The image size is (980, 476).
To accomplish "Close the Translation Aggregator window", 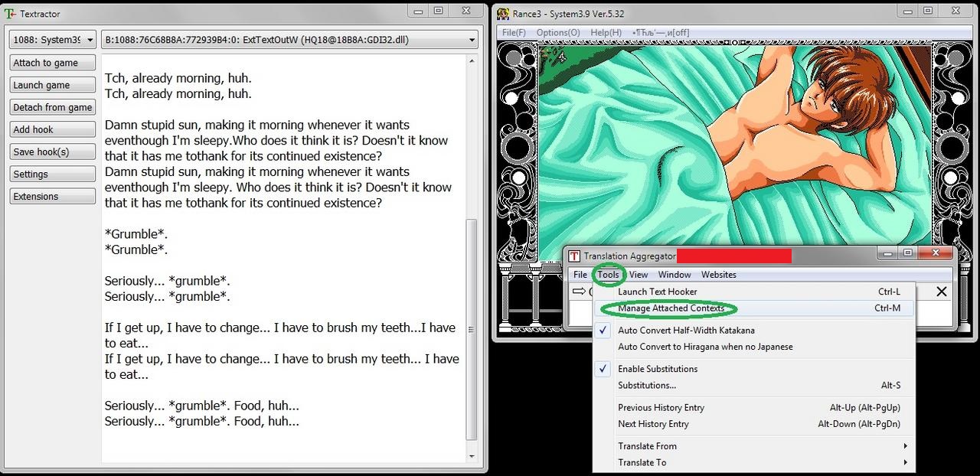I will [934, 253].
